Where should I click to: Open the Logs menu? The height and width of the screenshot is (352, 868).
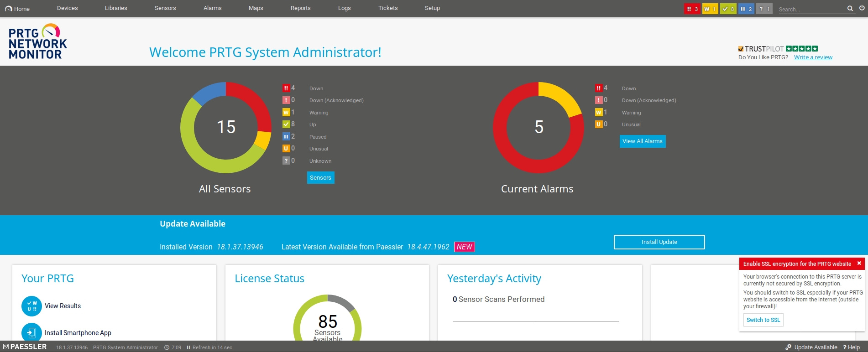[x=345, y=8]
